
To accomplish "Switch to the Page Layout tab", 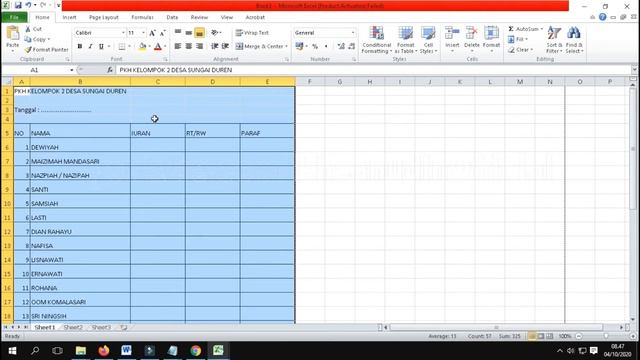I will click(104, 18).
